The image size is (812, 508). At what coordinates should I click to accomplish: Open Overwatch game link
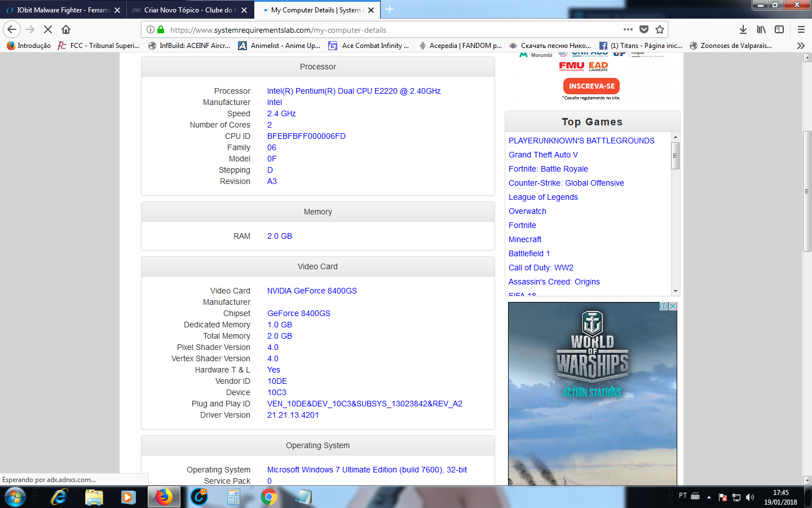[527, 211]
